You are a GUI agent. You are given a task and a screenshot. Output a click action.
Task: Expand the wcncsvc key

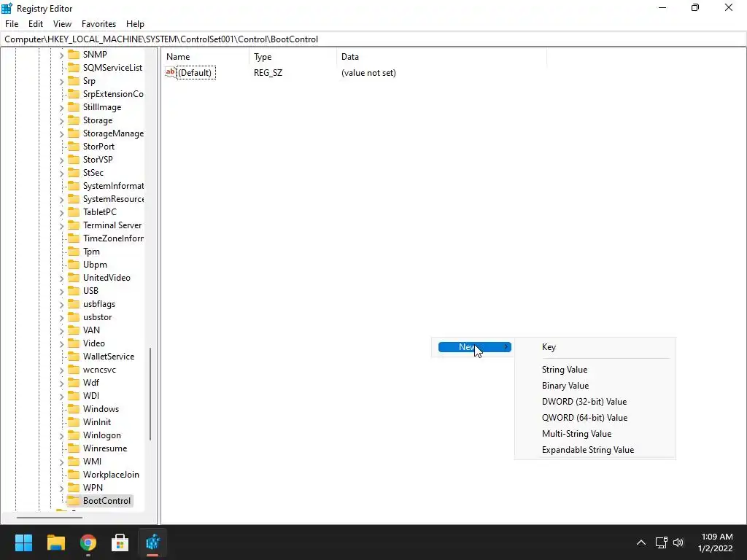61,370
